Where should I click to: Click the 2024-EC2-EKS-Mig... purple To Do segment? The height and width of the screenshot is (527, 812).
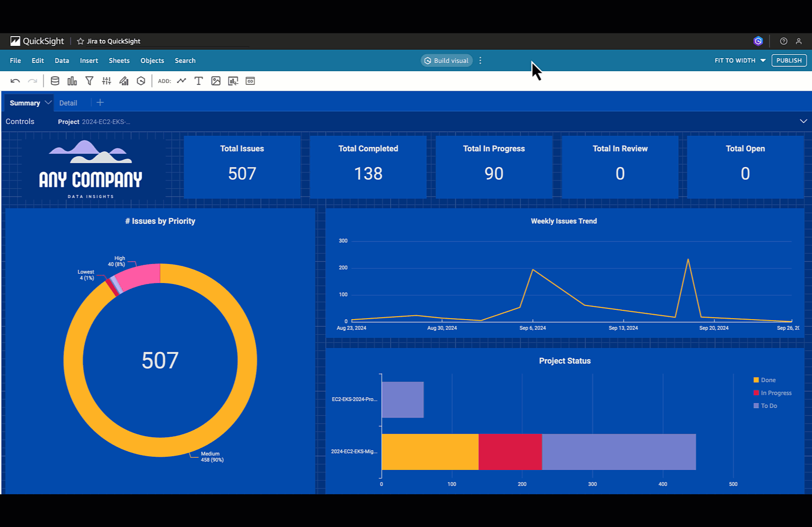pos(619,452)
